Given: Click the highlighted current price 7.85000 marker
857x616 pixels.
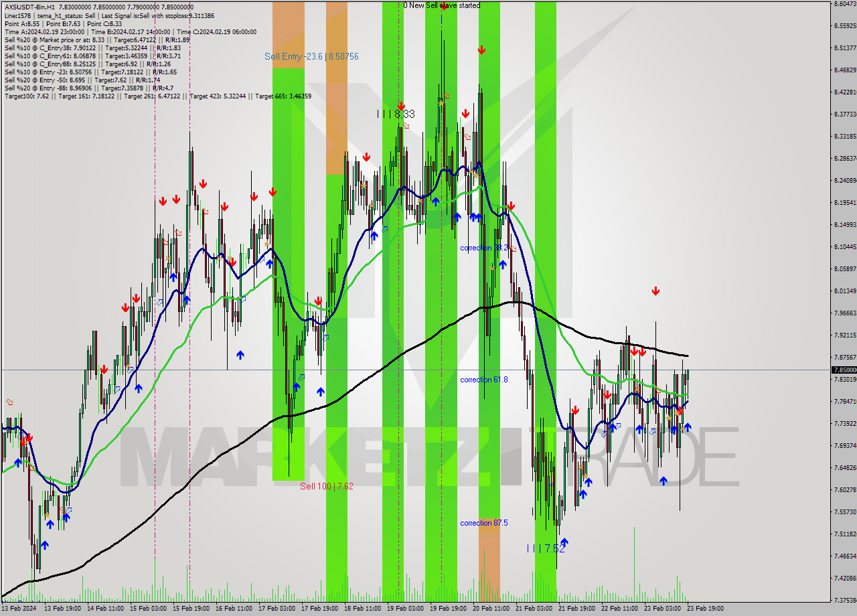Looking at the screenshot, I should pyautogui.click(x=844, y=370).
